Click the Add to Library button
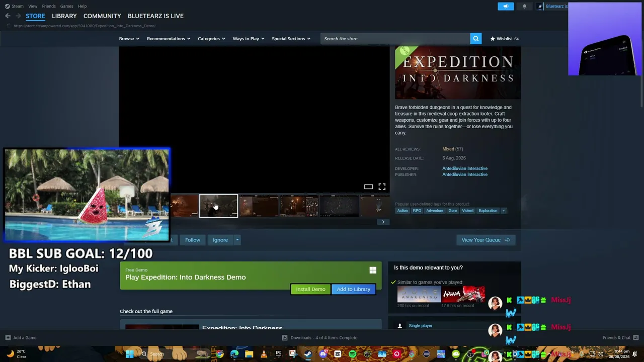644x362 pixels. 353,289
